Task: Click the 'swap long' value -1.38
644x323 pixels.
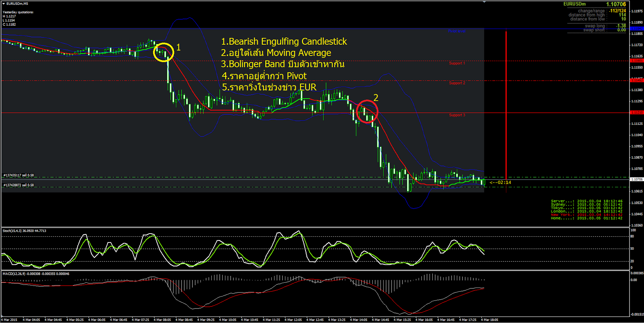Action: (x=621, y=26)
